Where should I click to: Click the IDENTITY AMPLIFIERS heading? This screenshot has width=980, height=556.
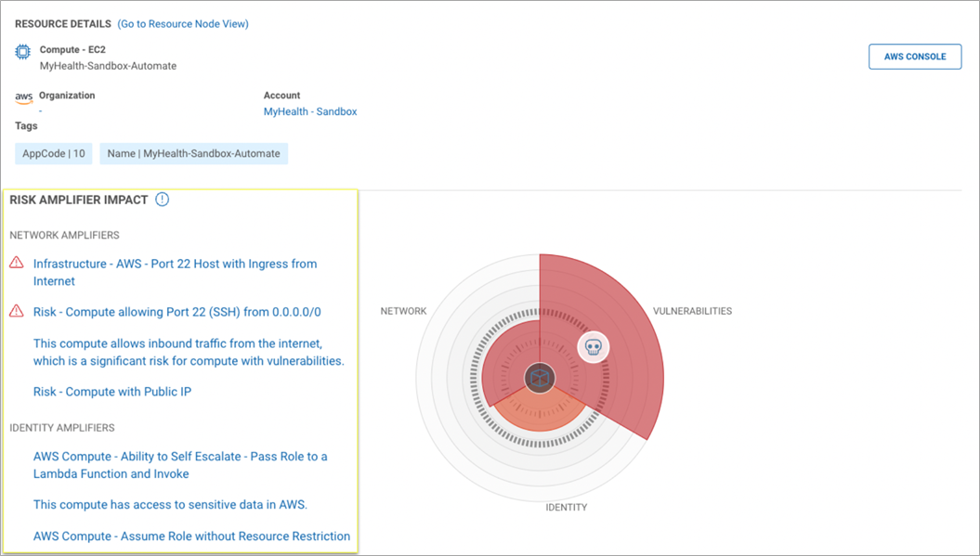62,427
